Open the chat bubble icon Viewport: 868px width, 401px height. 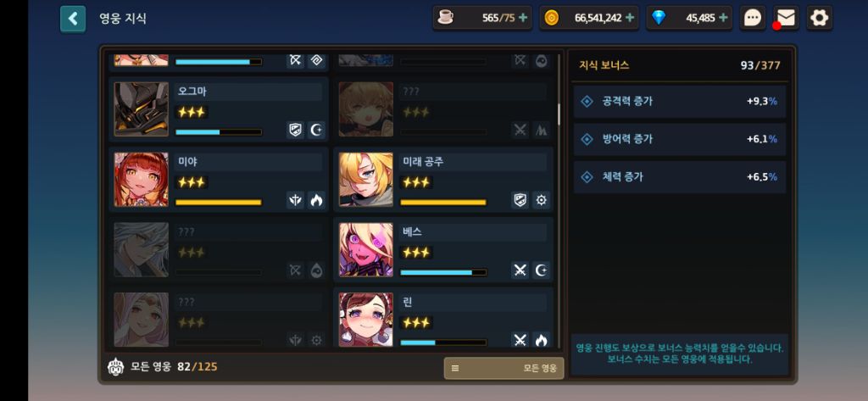pos(753,19)
